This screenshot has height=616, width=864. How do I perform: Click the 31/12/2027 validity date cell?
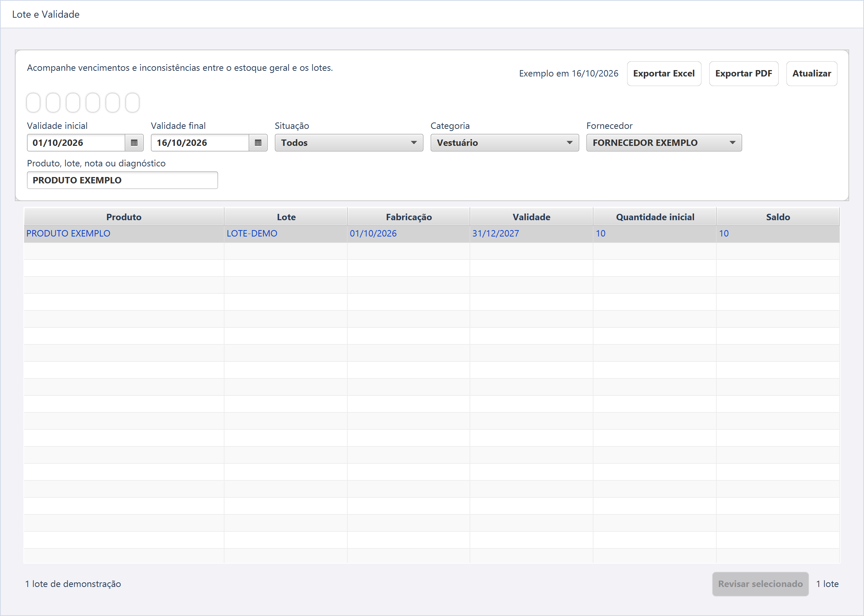pyautogui.click(x=532, y=234)
